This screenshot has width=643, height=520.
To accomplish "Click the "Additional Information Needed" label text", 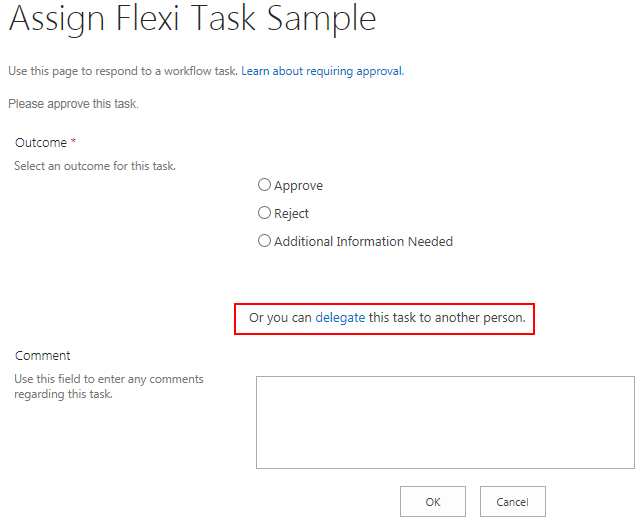I will [363, 242].
